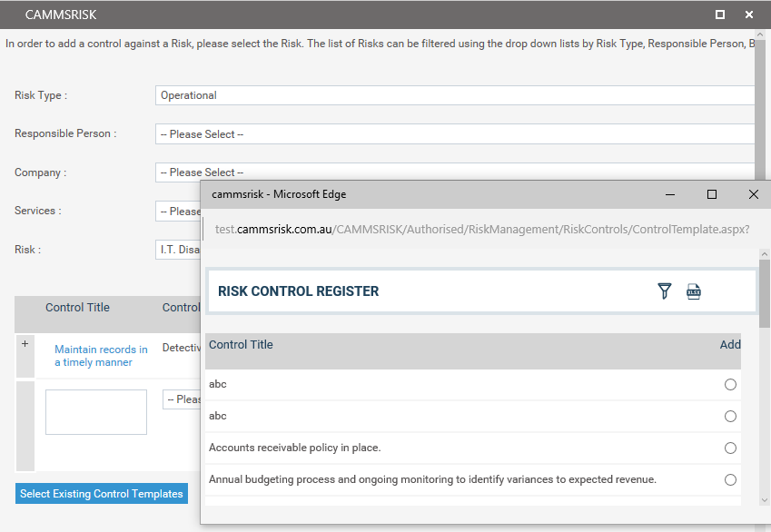Click the scroll down arrow in Edge popup
The image size is (771, 532).
764,500
